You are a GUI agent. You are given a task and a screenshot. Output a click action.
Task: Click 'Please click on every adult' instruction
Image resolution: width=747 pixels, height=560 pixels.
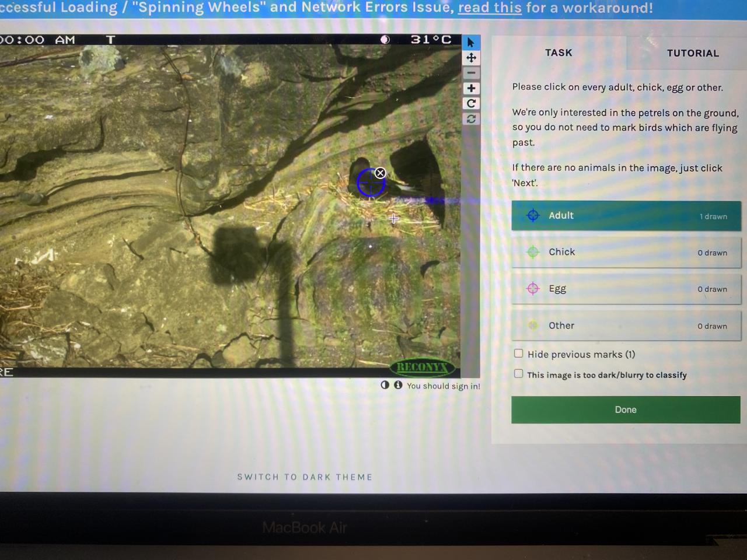[617, 87]
